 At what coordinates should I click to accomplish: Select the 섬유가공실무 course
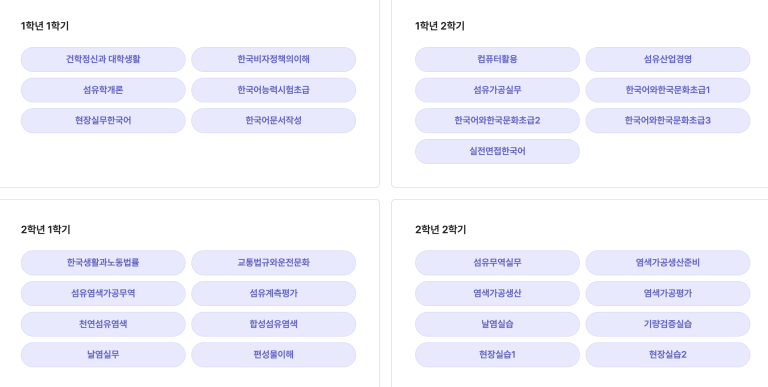tap(498, 90)
